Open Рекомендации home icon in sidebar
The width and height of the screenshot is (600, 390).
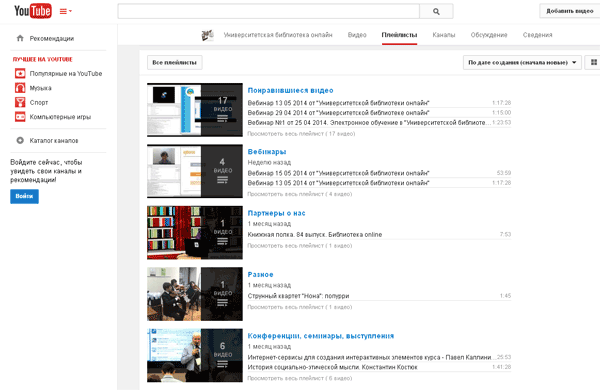(x=20, y=38)
